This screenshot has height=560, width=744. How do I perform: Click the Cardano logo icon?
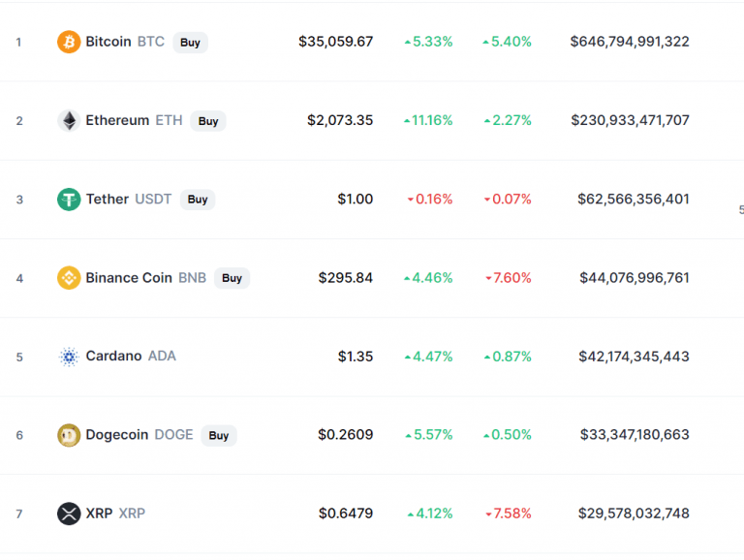(x=69, y=357)
